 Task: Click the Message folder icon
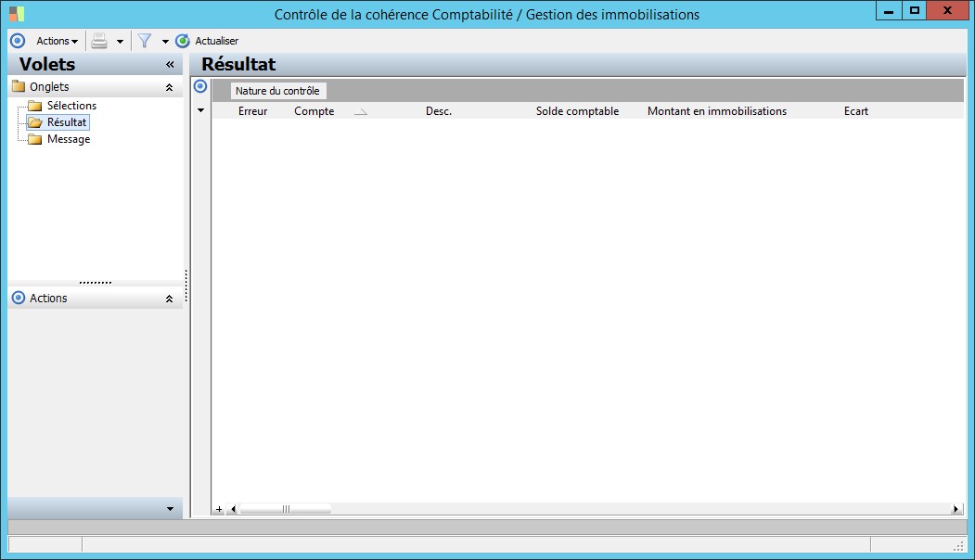[35, 139]
